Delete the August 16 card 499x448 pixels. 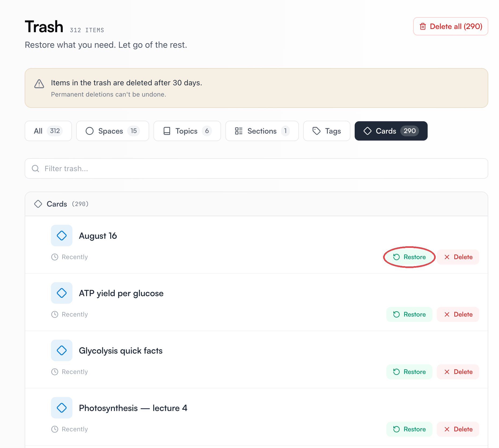pyautogui.click(x=458, y=257)
